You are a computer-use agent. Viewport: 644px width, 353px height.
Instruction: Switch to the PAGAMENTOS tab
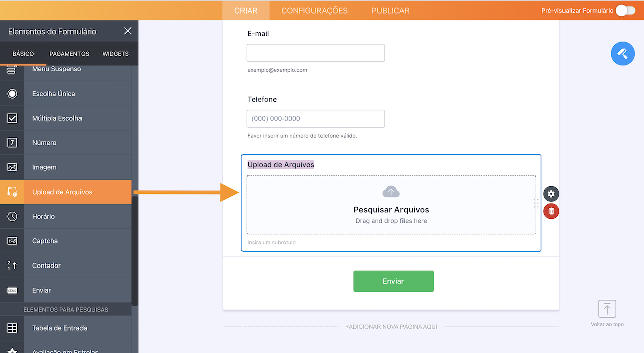point(69,54)
